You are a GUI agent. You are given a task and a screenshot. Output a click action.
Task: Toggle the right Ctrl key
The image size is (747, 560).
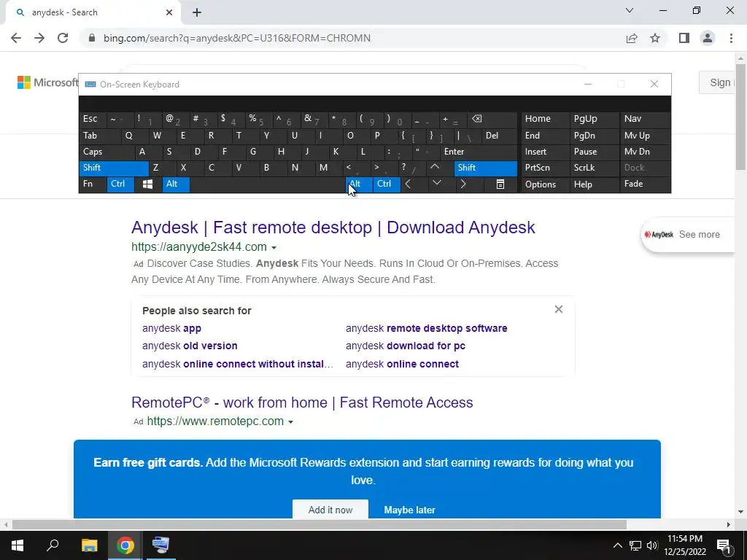click(387, 184)
